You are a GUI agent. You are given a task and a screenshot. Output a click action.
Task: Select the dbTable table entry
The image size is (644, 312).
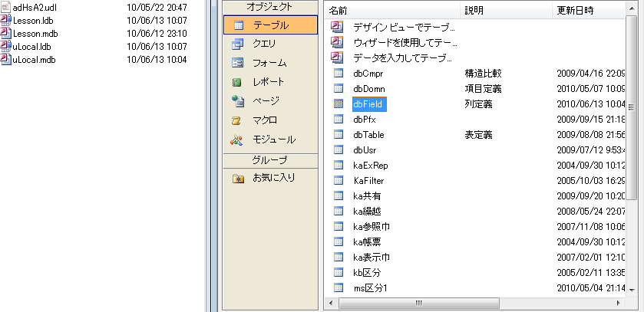pyautogui.click(x=368, y=134)
